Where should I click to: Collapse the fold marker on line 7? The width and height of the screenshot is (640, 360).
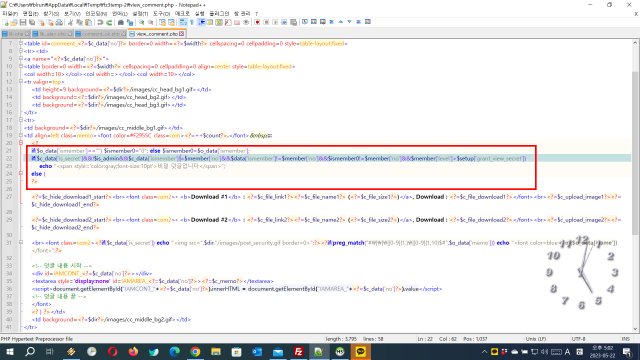(21, 43)
